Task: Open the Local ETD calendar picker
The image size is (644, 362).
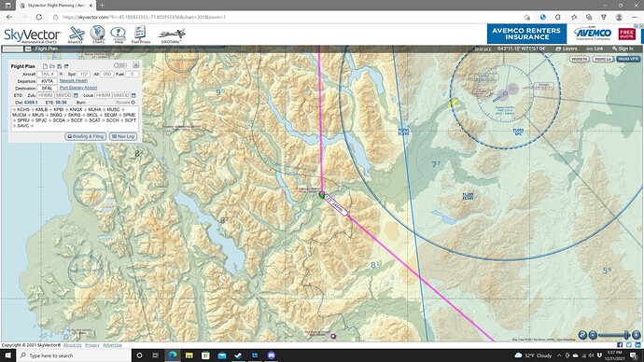Action: click(x=133, y=95)
